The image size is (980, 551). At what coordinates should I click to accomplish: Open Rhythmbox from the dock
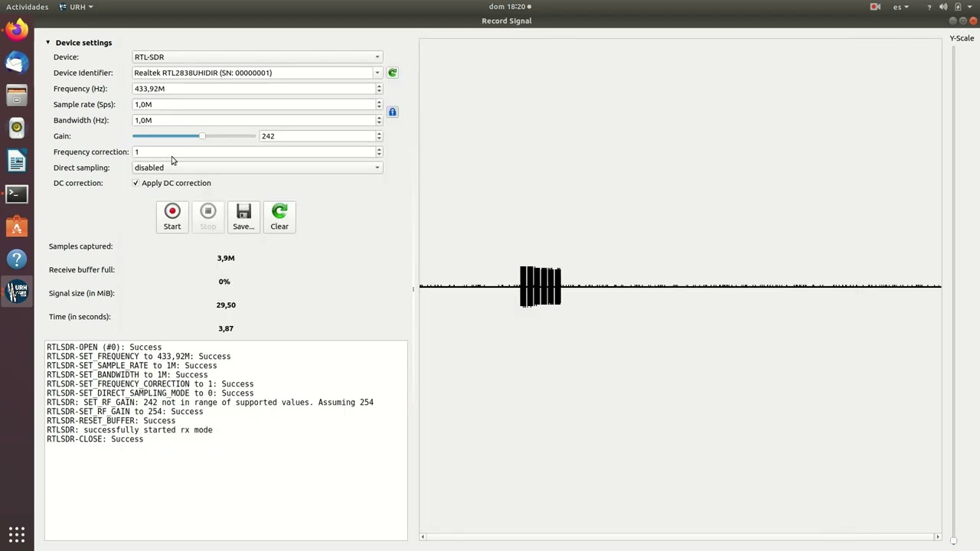coord(17,128)
